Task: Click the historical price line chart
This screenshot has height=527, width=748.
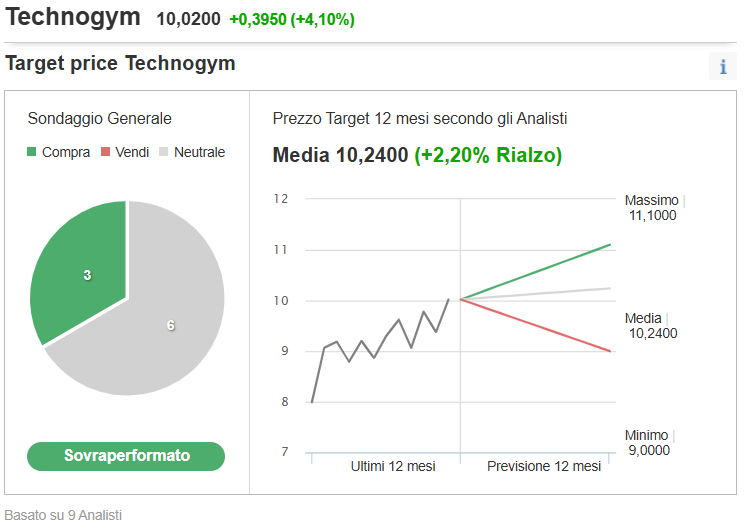Action: pyautogui.click(x=380, y=351)
